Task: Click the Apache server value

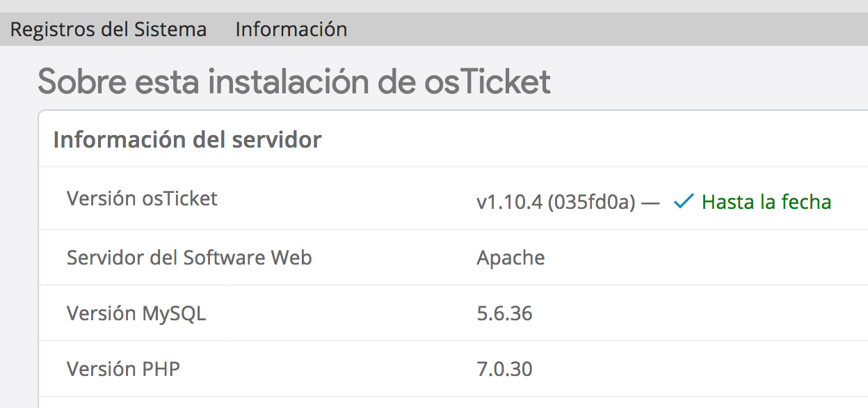Action: [511, 258]
